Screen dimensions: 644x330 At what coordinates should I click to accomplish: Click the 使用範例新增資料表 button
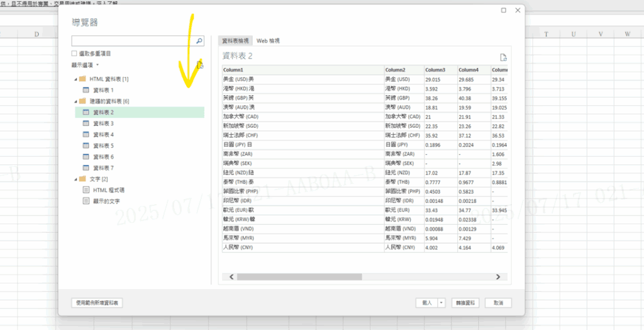click(97, 303)
